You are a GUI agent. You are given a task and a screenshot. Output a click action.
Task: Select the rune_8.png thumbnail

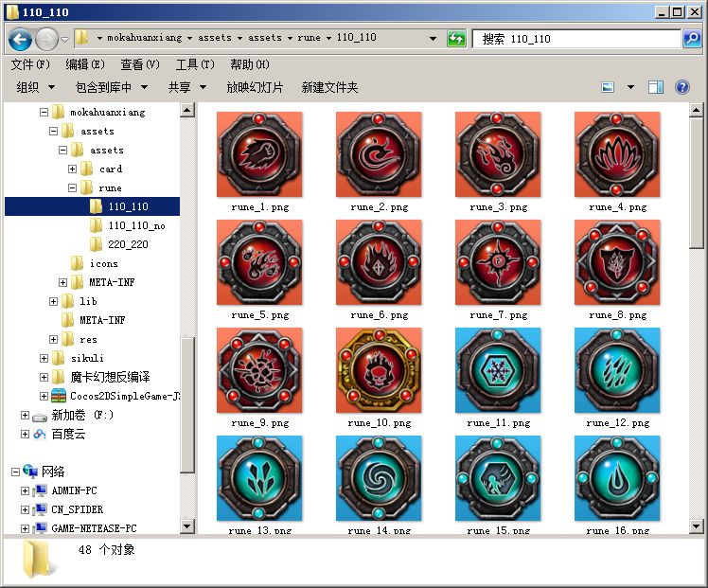(x=617, y=262)
